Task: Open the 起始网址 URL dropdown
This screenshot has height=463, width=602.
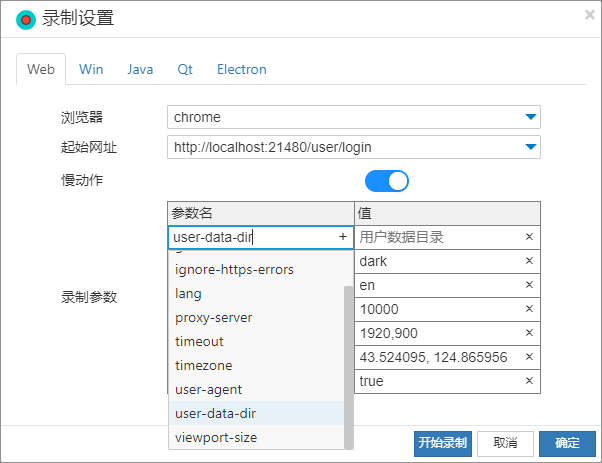Action: click(530, 148)
